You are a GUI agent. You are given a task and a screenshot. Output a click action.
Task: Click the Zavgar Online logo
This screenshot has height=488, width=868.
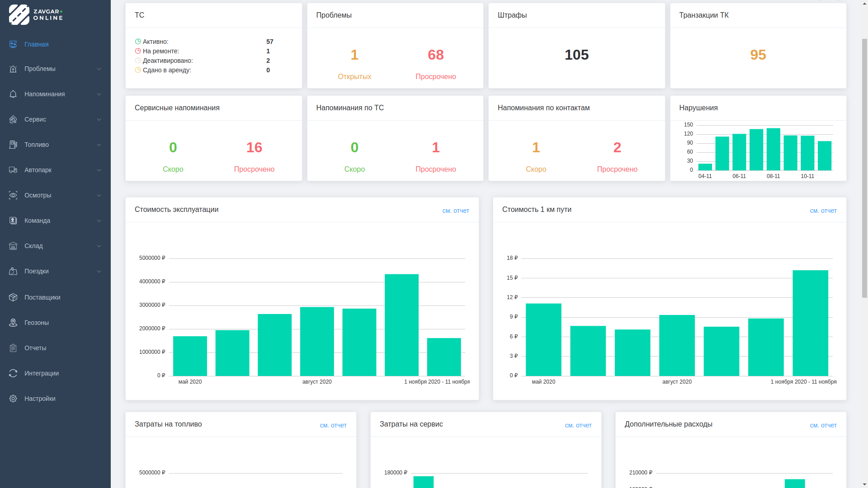point(36,14)
